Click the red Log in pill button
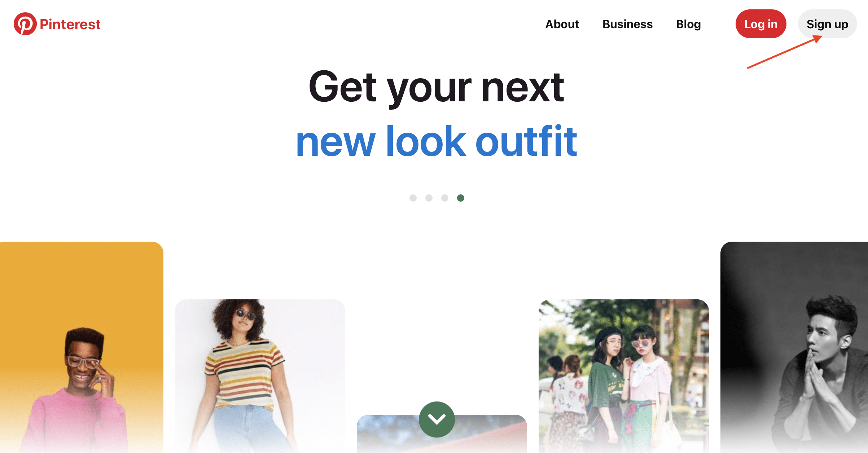868x453 pixels. pyautogui.click(x=759, y=24)
